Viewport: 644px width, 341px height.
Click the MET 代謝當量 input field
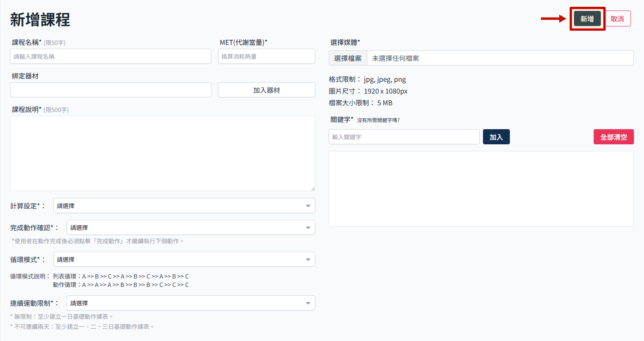(266, 56)
